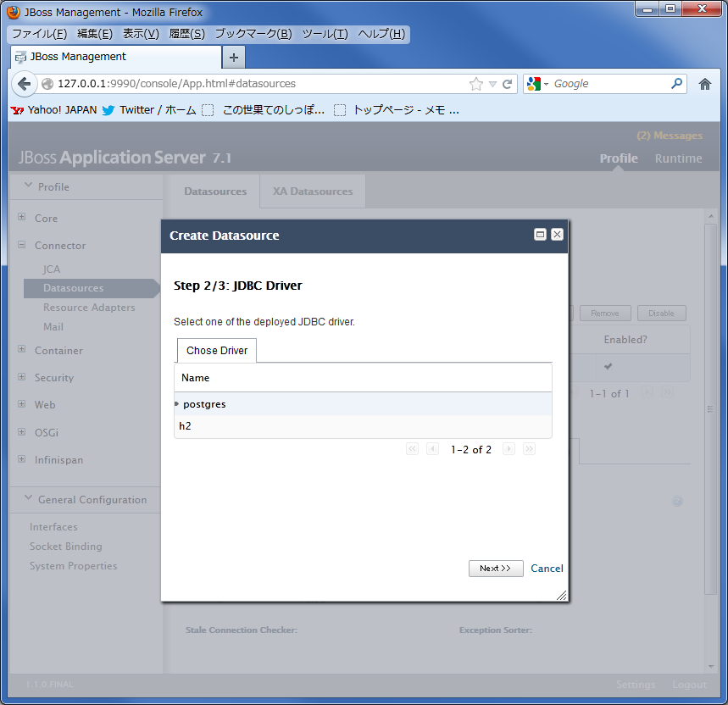728x705 pixels.
Task: Click the Name column header
Action: tap(196, 378)
